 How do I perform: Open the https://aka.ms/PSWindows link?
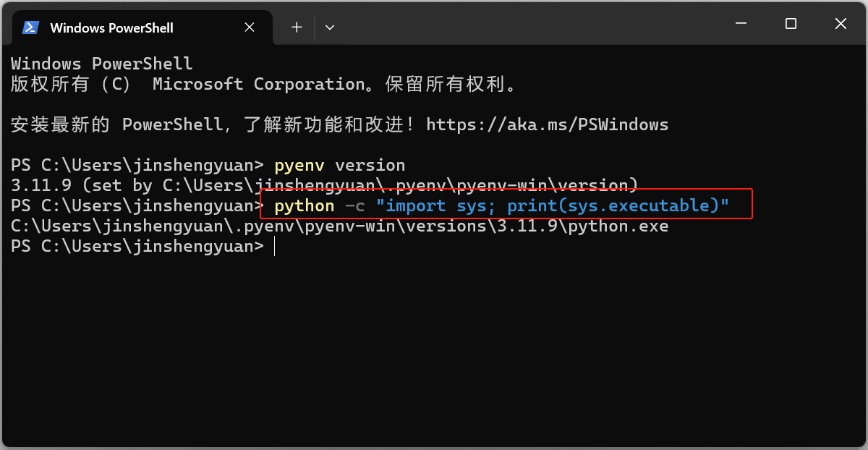pyautogui.click(x=548, y=124)
